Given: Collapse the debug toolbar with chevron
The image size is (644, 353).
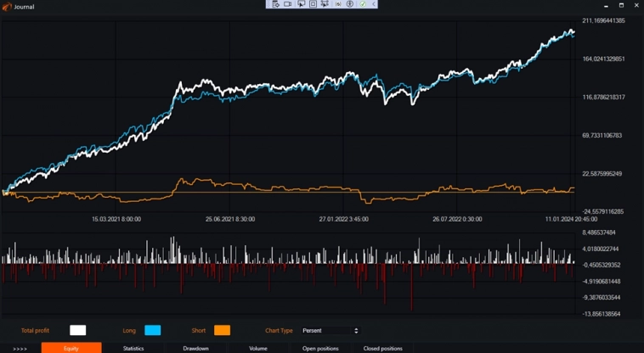Looking at the screenshot, I should [x=374, y=4].
